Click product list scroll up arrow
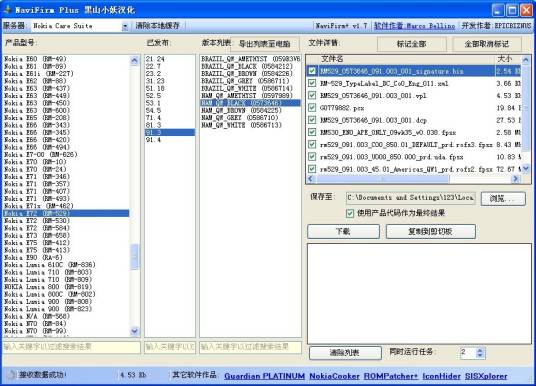536x386 pixels. click(135, 61)
